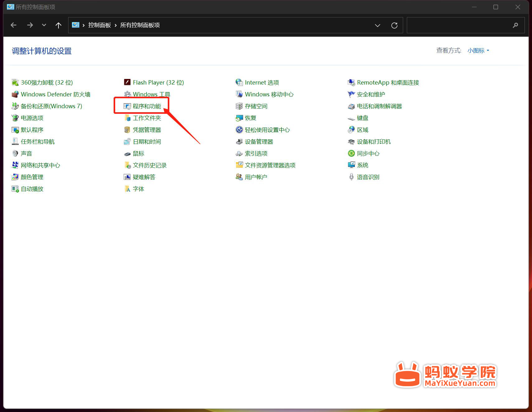The image size is (532, 412).
Task: Click the control panel icon in address bar
Action: click(76, 25)
